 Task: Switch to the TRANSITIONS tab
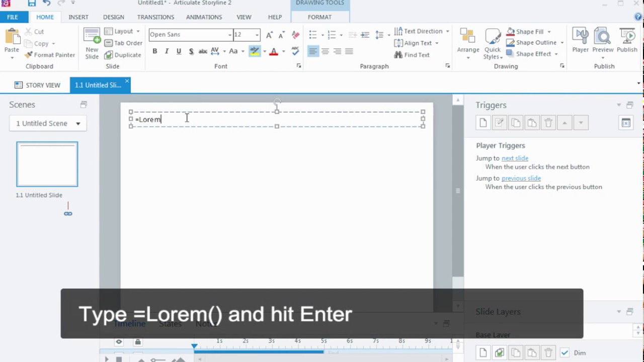[x=155, y=17]
